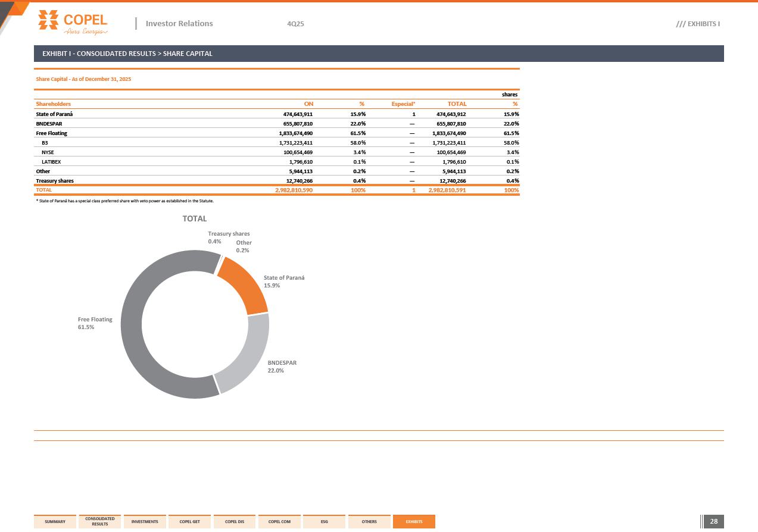Click the 4Q25 label in the header
Screen dimensions: 758x532
[295, 24]
